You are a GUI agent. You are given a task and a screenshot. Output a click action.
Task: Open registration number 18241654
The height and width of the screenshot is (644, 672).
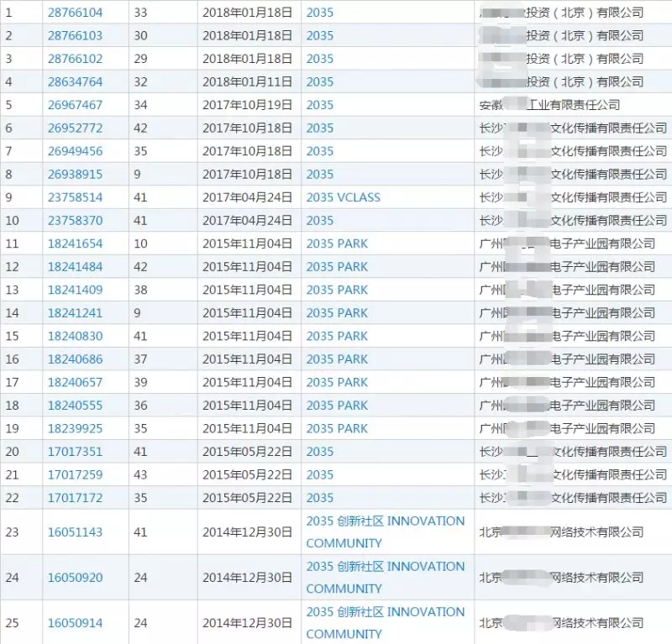point(75,243)
